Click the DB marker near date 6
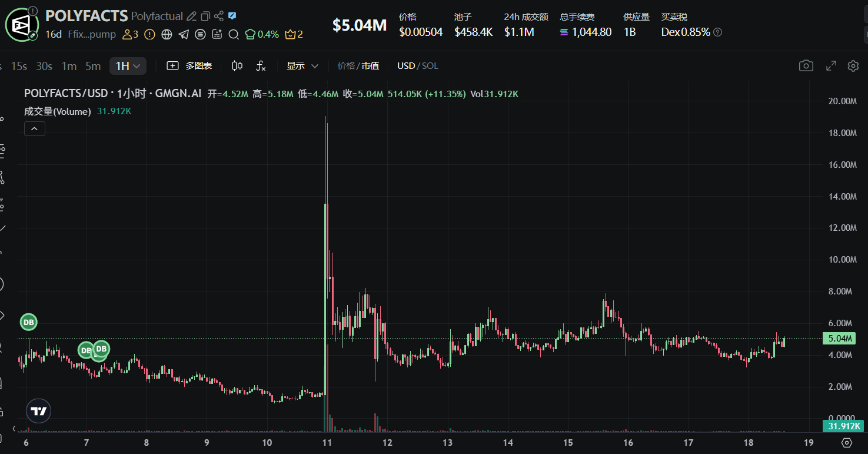The image size is (868, 454). [28, 322]
